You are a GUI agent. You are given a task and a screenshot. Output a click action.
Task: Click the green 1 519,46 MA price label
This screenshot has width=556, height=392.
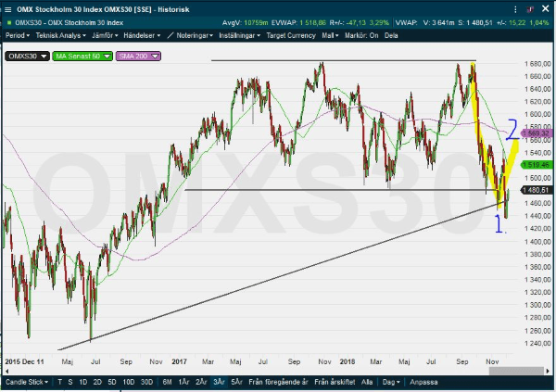tap(537, 165)
